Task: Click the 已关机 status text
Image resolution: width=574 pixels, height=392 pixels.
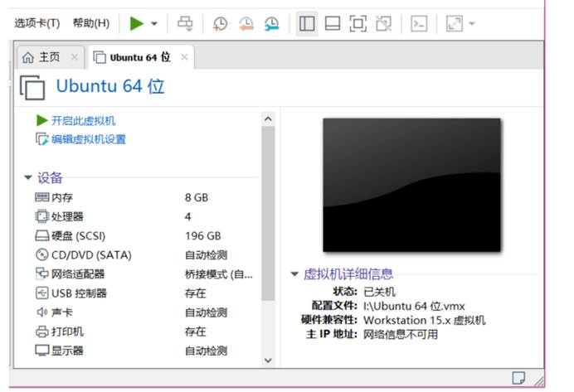Action: 379,292
